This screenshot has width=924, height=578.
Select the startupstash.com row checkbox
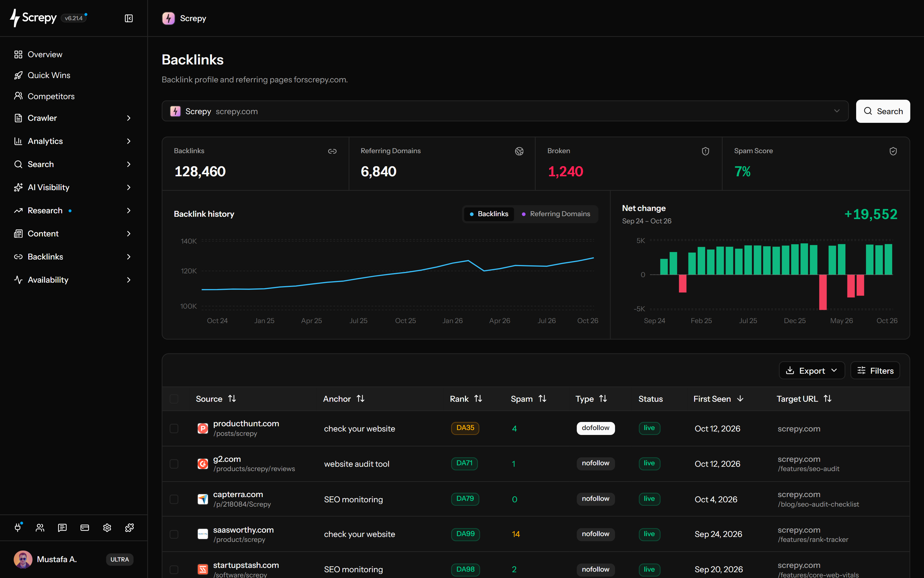(174, 569)
